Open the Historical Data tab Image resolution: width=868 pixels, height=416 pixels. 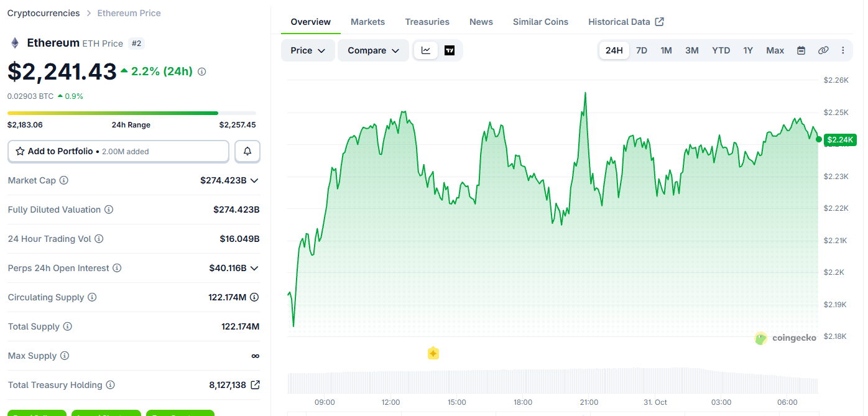coord(626,22)
